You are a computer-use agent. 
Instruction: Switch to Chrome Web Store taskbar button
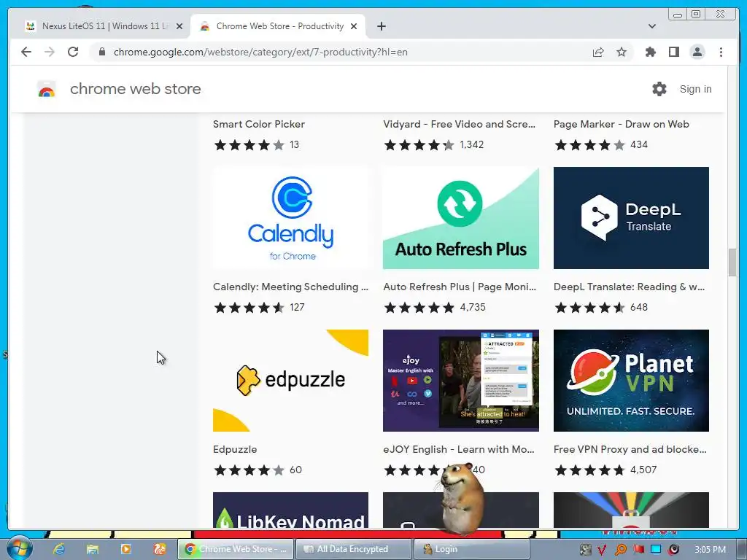coord(236,549)
